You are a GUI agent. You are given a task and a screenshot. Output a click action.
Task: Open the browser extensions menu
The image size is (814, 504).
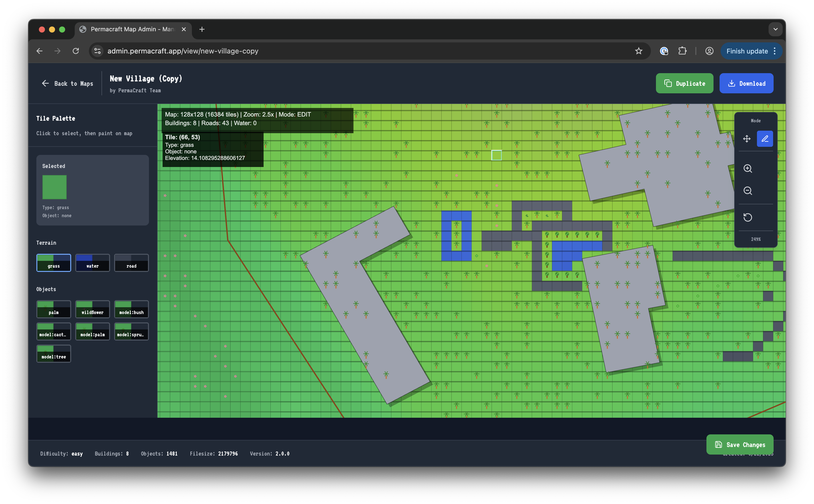tap(682, 51)
